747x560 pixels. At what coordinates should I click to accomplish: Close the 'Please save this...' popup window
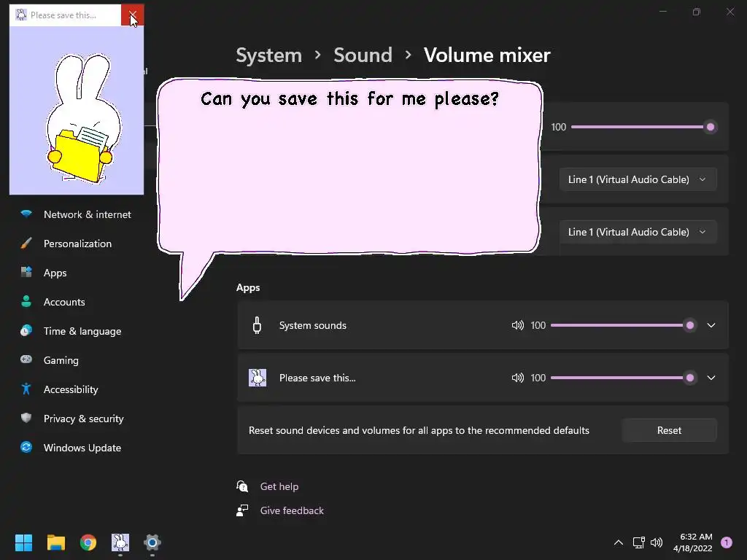pos(133,15)
